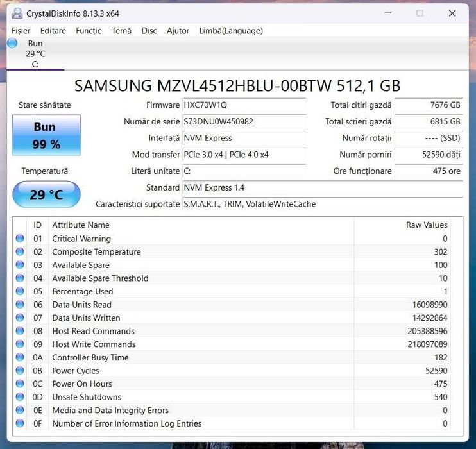Open the Limbă(Language) menu
The width and height of the screenshot is (476, 449).
click(x=231, y=31)
